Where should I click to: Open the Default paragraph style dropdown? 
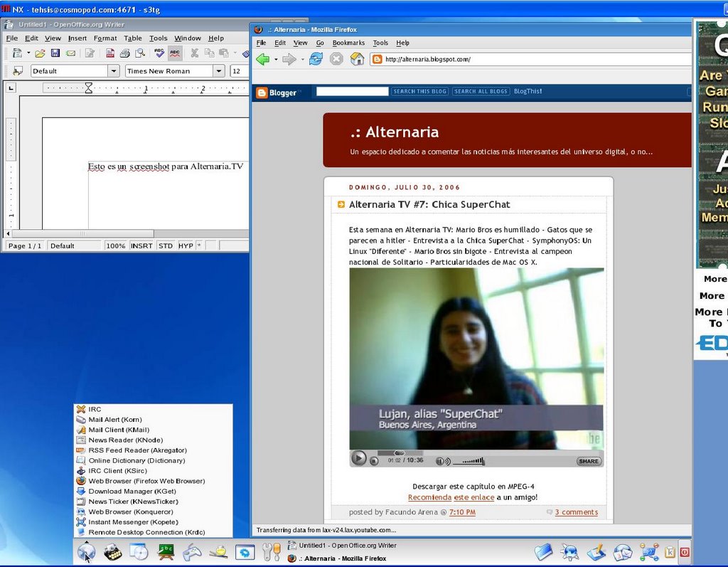(114, 71)
